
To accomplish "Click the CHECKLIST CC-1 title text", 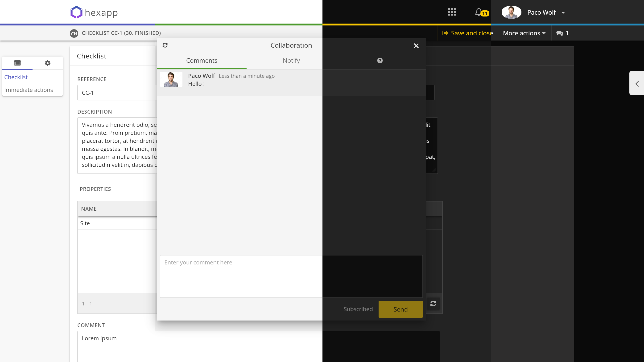I will coord(121,33).
